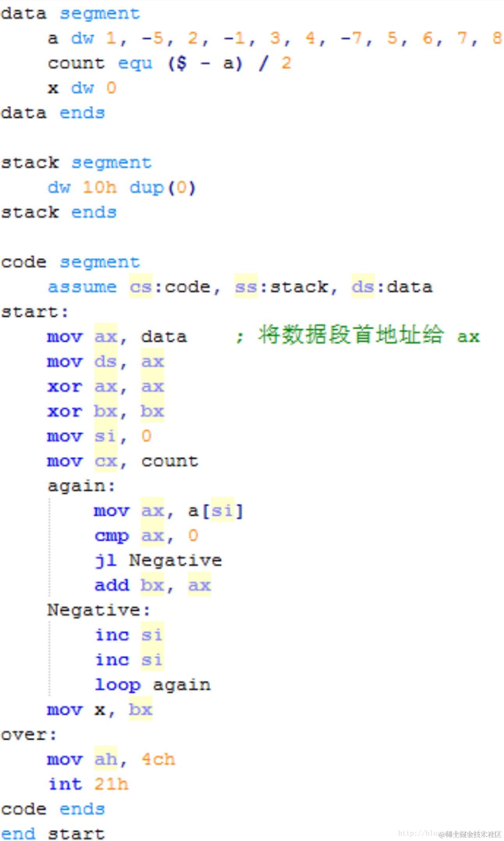504x841 pixels.
Task: Select the 'xor bx, bx' instruction
Action: (x=106, y=412)
